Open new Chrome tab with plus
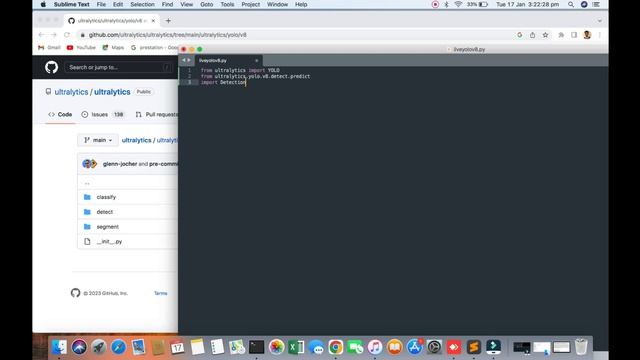Screen dimensions: 640x360 click(168, 20)
